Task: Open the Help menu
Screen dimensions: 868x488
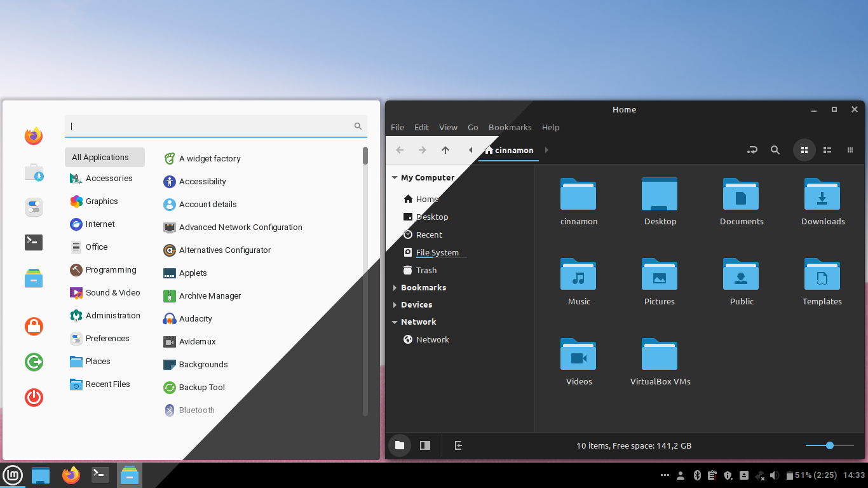Action: click(550, 127)
